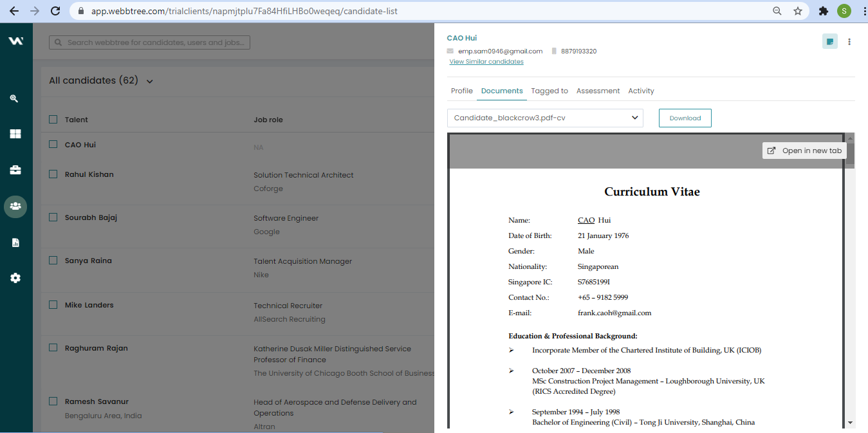
Task: Click Solution Technical Architect job role
Action: pyautogui.click(x=304, y=175)
